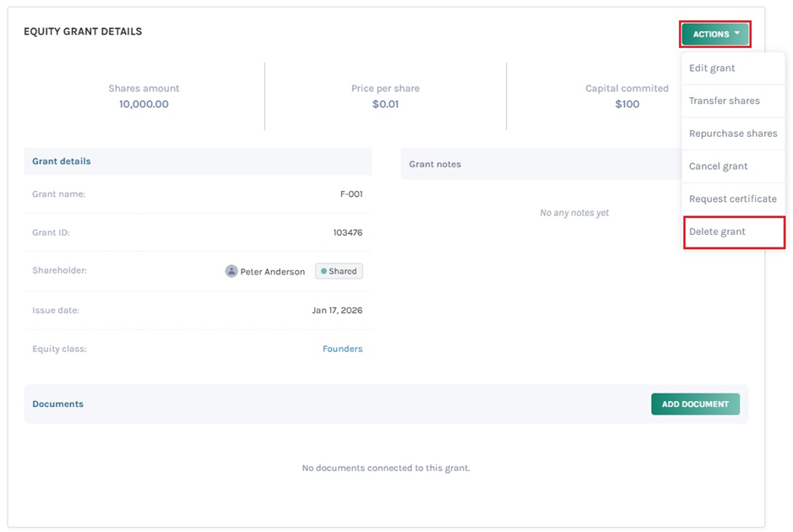
Task: Click the Issue date Jan 17, 2026
Action: (x=337, y=311)
